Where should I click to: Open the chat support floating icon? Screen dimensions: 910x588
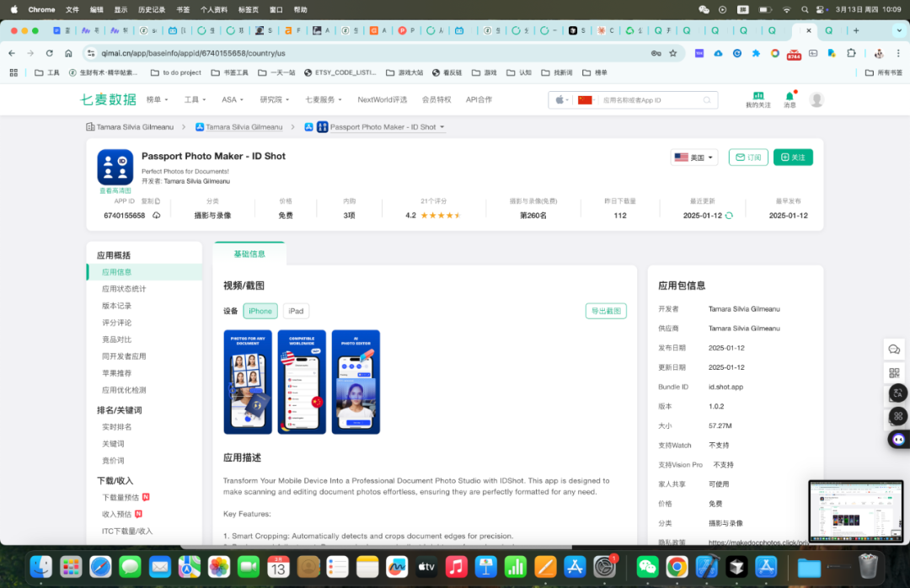click(x=894, y=350)
